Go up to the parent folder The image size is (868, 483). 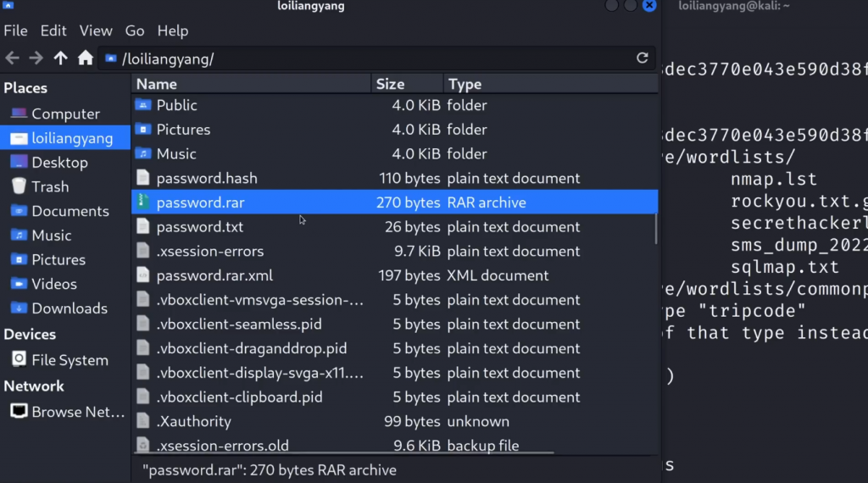click(60, 58)
